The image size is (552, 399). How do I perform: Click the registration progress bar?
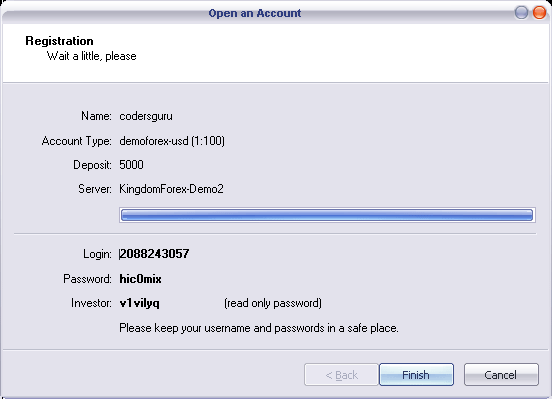coord(327,215)
